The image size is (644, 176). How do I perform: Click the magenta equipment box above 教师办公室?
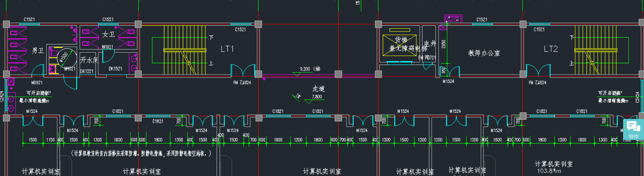453,19
